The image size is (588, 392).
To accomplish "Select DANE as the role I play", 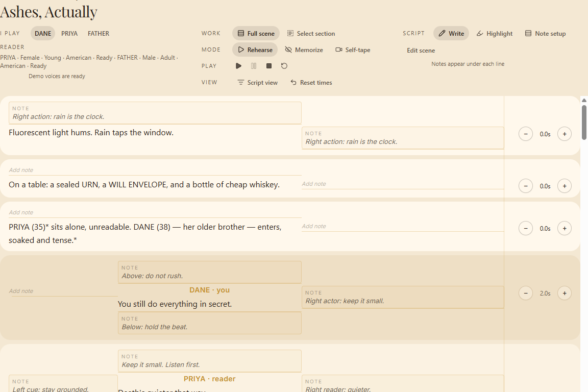I will click(43, 33).
